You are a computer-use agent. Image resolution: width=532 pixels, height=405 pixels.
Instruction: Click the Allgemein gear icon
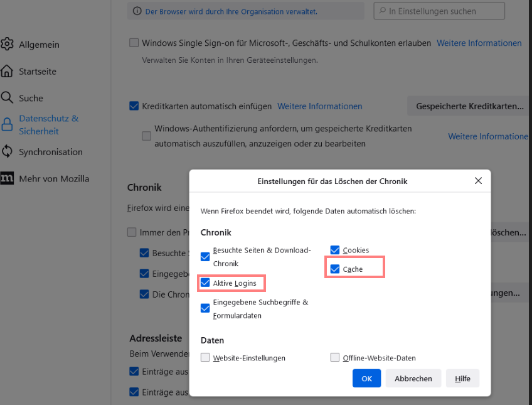click(x=8, y=45)
